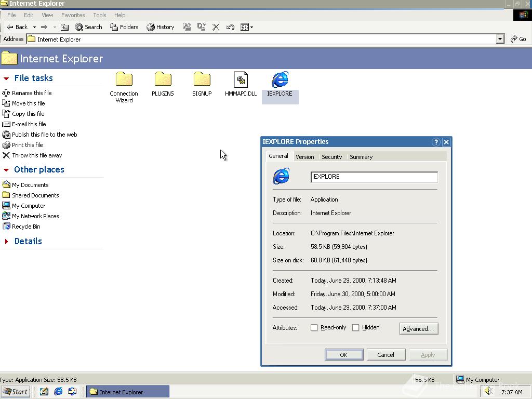Click the IEXPLORE file name field
Viewport: 532px width, 399px height.
[x=374, y=177]
